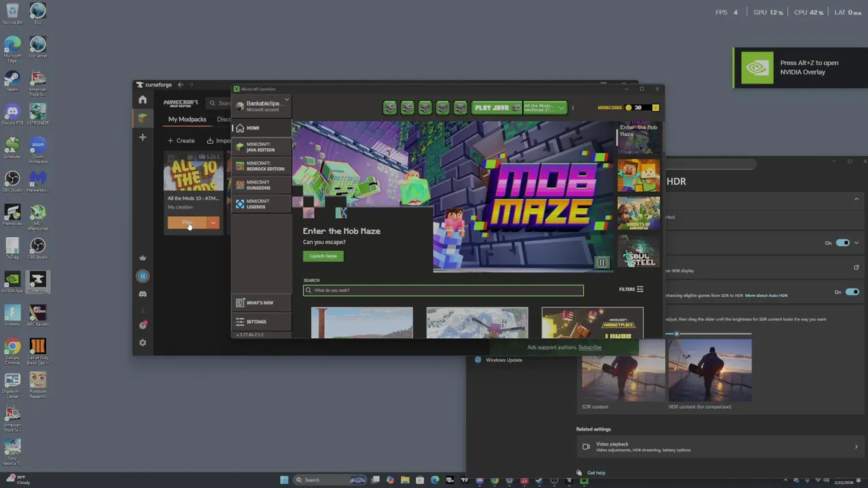
Task: Click the Subscribe link in ads banner
Action: click(590, 347)
